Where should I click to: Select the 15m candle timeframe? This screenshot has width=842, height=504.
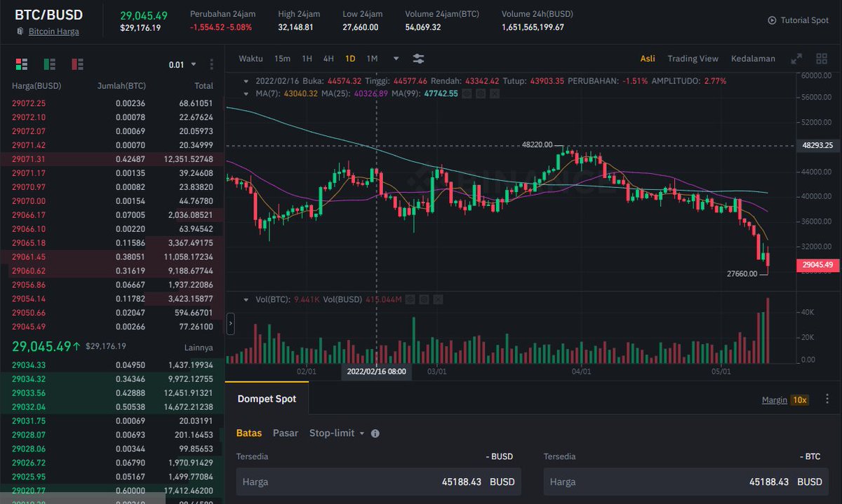(282, 59)
